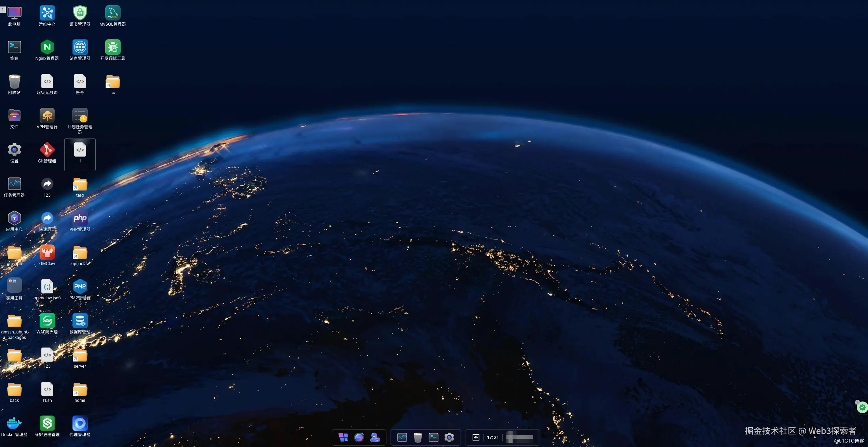
Task: Open the task monitor icon in the dock
Action: [402, 437]
